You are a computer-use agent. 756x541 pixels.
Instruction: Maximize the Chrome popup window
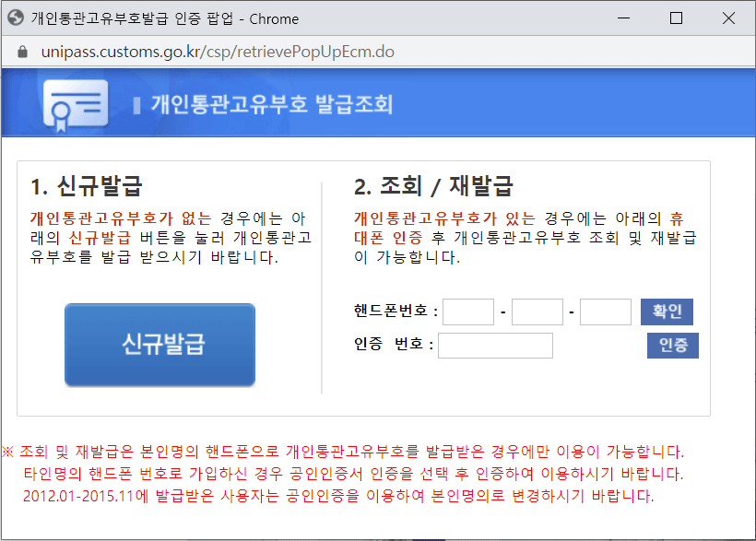(676, 18)
